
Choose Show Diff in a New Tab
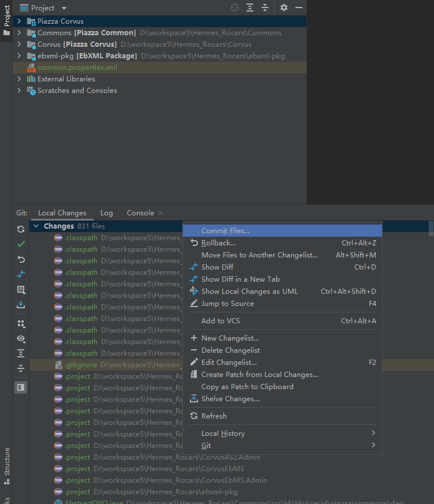coord(282,279)
